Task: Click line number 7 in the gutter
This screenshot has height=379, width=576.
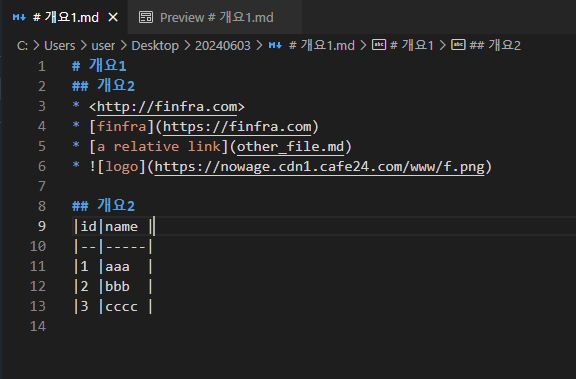Action: (x=42, y=187)
